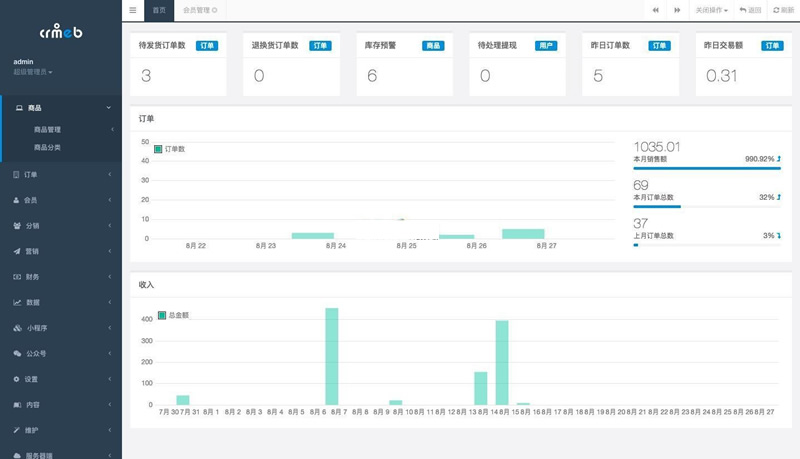The image size is (800, 459).
Task: Expand the admin 超级管理员 dropdown
Action: (x=33, y=72)
